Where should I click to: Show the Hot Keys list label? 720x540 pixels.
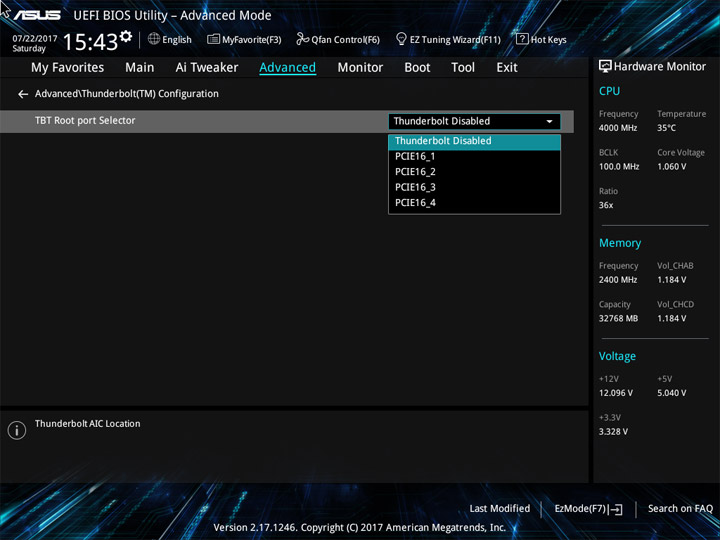pos(549,40)
